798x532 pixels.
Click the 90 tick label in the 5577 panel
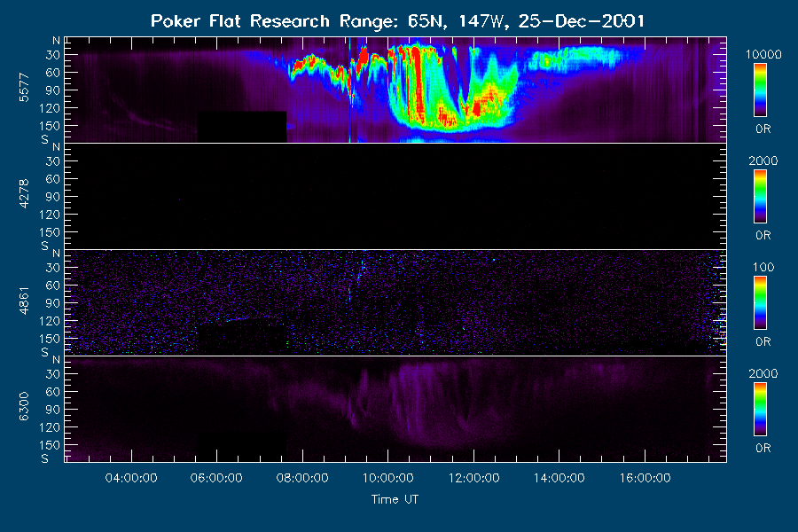coord(53,90)
